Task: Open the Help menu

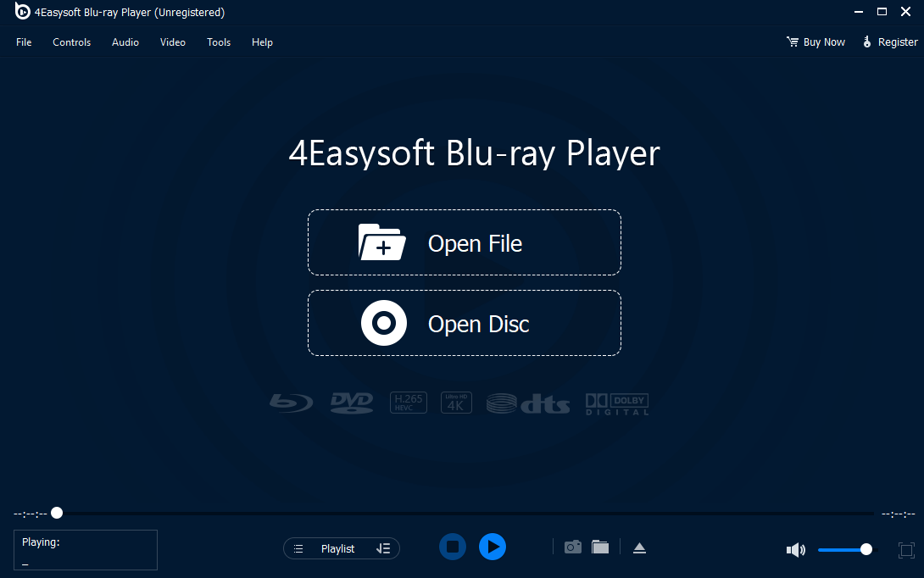Action: [x=262, y=42]
